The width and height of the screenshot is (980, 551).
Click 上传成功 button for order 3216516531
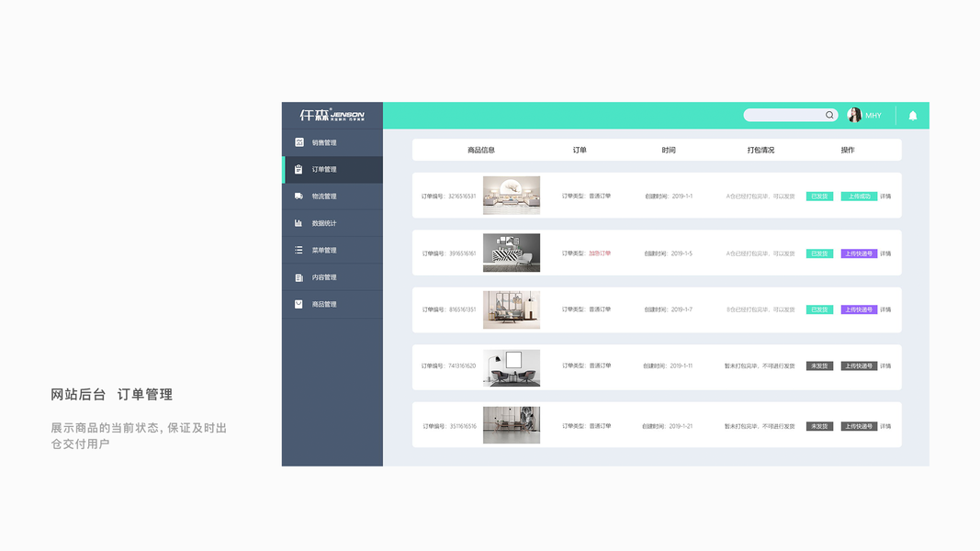click(859, 197)
